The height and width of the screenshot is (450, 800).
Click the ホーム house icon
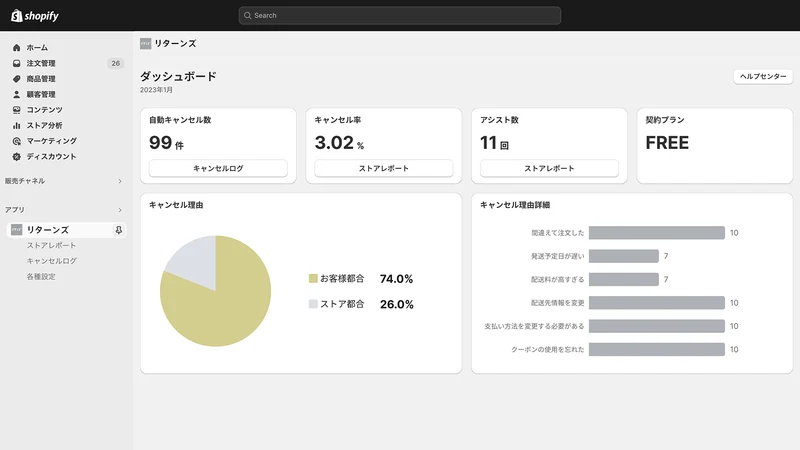16,47
